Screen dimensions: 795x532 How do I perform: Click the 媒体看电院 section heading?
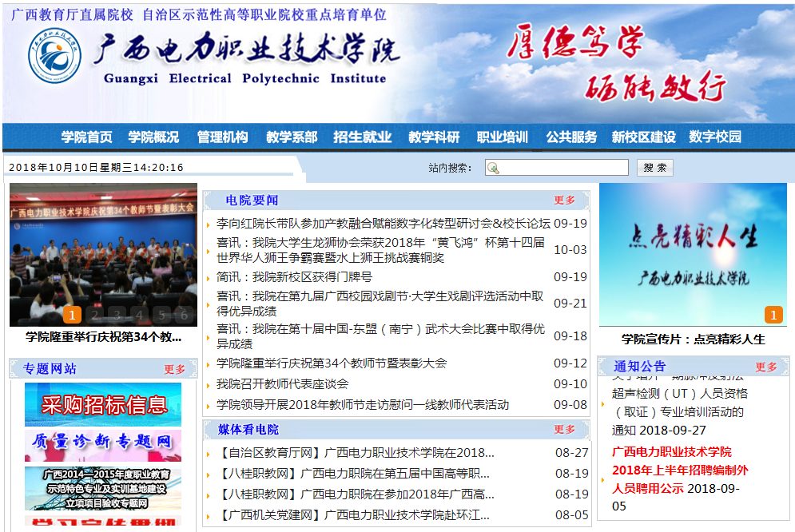click(248, 430)
